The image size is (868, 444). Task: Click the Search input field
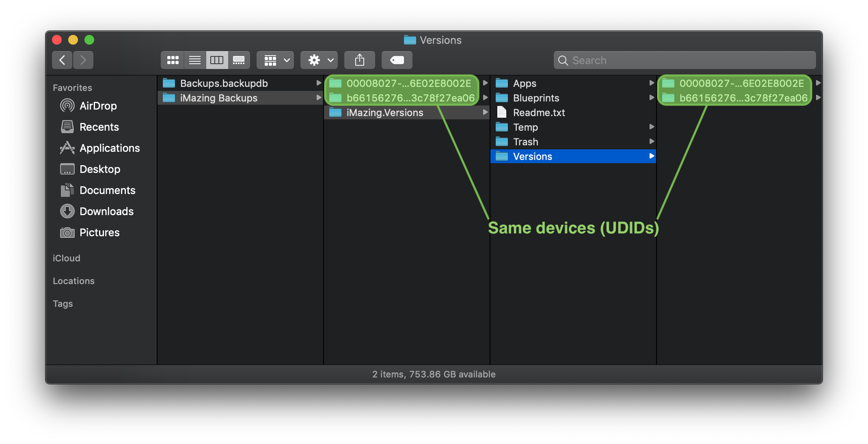click(686, 60)
